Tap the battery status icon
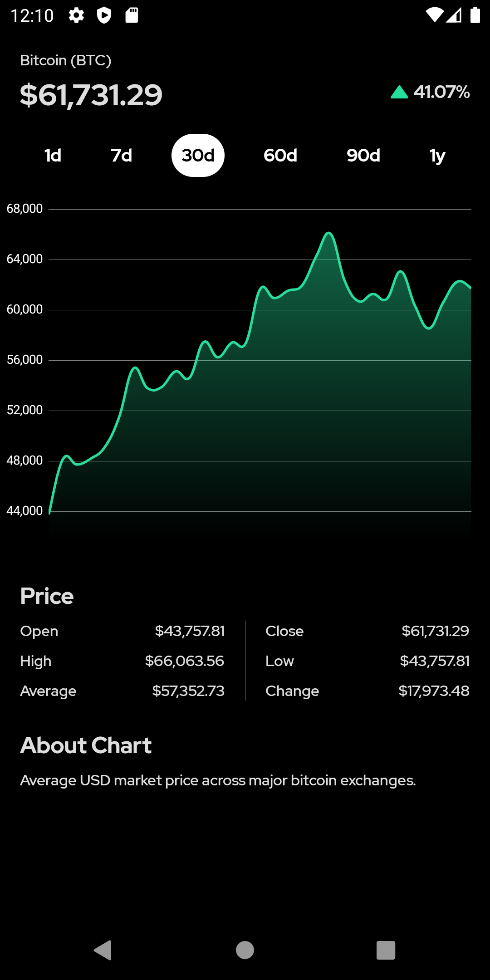This screenshot has height=980, width=490. (475, 15)
